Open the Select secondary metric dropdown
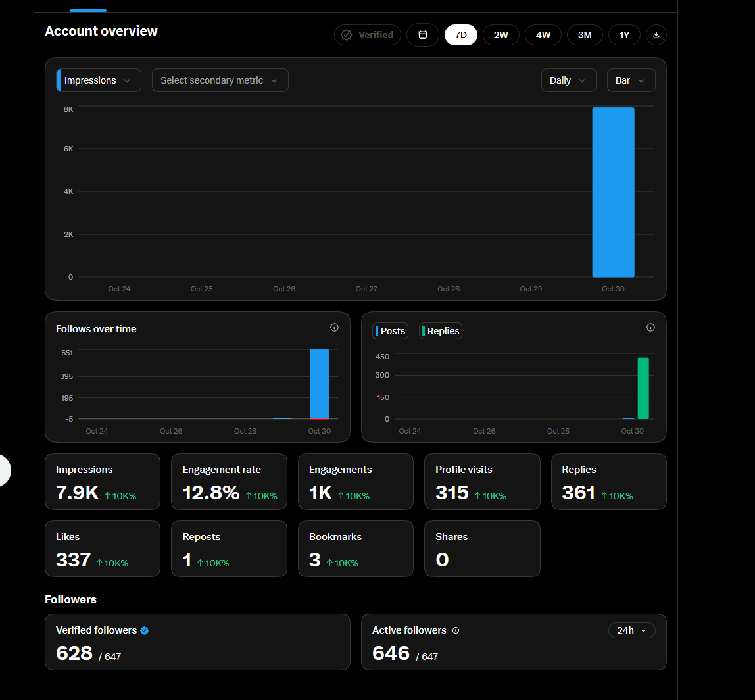This screenshot has width=755, height=700. [x=220, y=80]
